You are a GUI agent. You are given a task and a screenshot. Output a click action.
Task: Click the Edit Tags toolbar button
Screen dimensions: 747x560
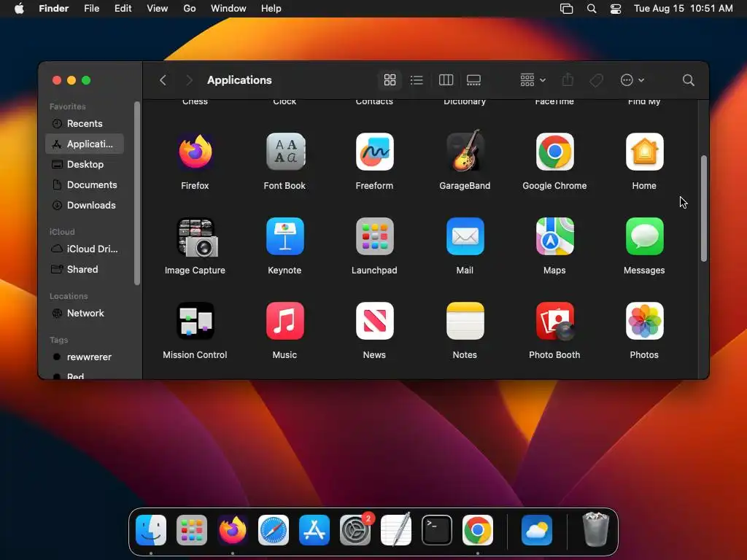(x=596, y=80)
